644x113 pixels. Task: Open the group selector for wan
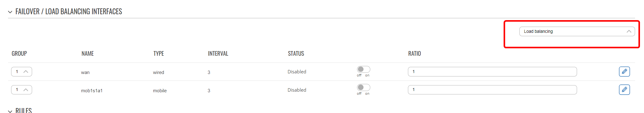(x=22, y=72)
